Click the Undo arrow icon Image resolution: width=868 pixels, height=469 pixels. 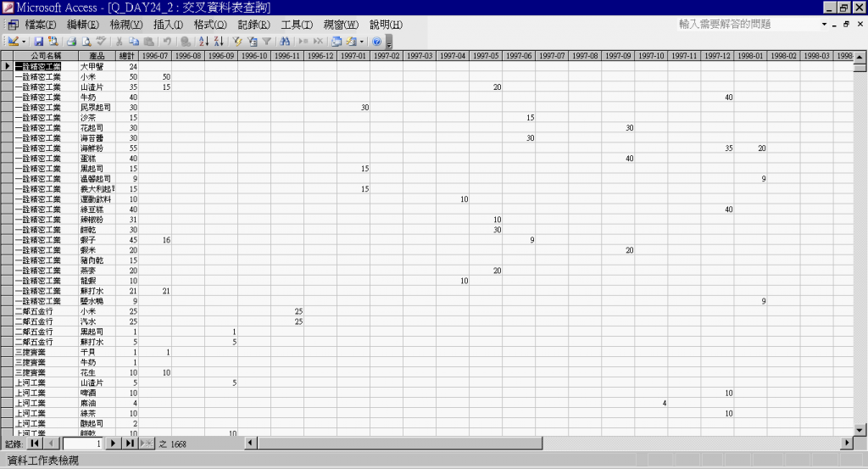[x=167, y=42]
